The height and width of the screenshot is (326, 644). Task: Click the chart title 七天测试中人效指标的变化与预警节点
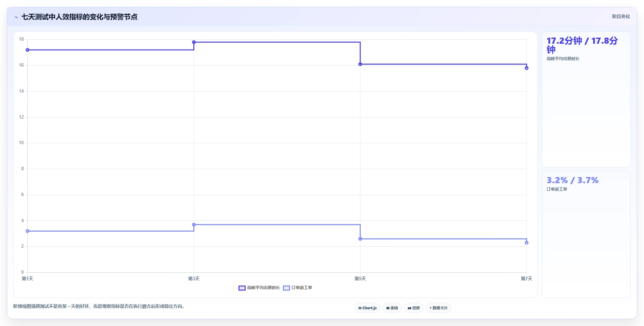tap(79, 17)
